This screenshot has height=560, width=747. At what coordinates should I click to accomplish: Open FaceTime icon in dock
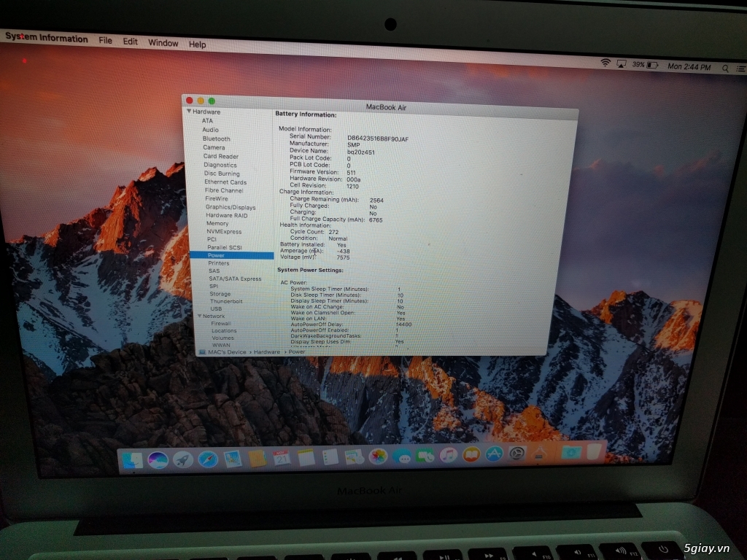coord(425,455)
